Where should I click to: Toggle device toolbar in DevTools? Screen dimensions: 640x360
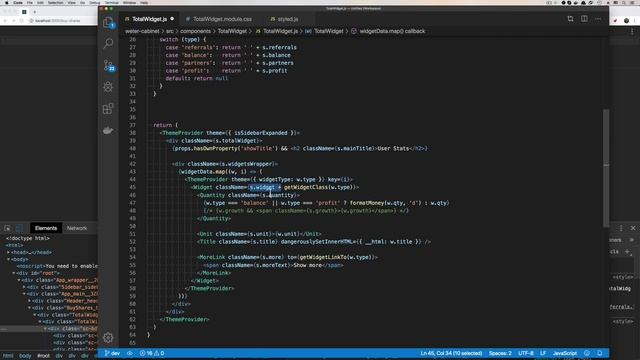tap(19, 228)
